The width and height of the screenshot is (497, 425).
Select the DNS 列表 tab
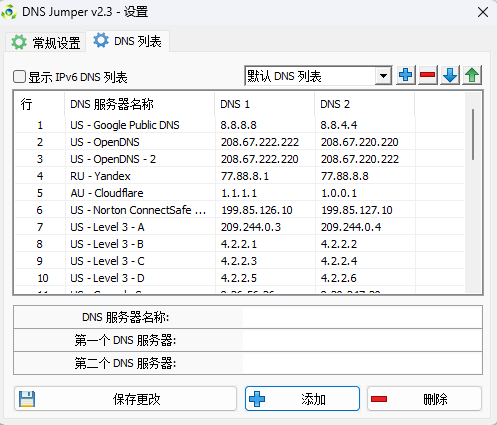pos(127,41)
